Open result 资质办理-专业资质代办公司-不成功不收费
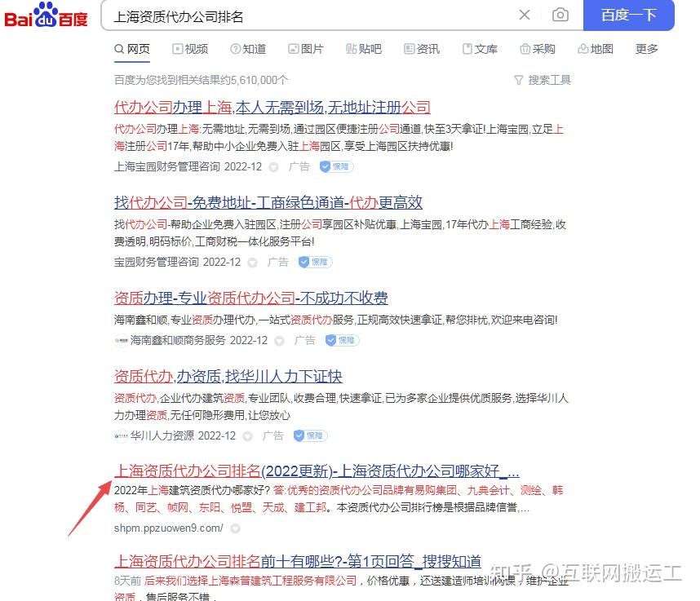Screen dimensions: 700x601 point(251,298)
